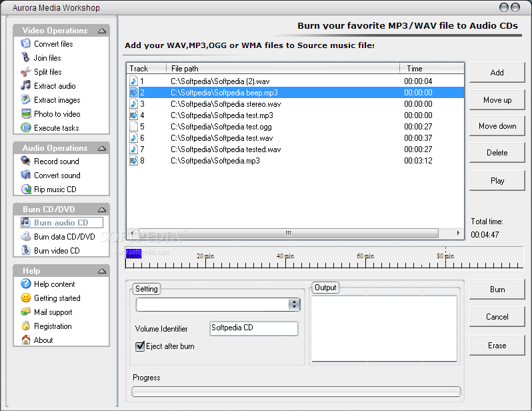Open the Setting drive dropdown
532x411 pixels.
pyautogui.click(x=294, y=304)
